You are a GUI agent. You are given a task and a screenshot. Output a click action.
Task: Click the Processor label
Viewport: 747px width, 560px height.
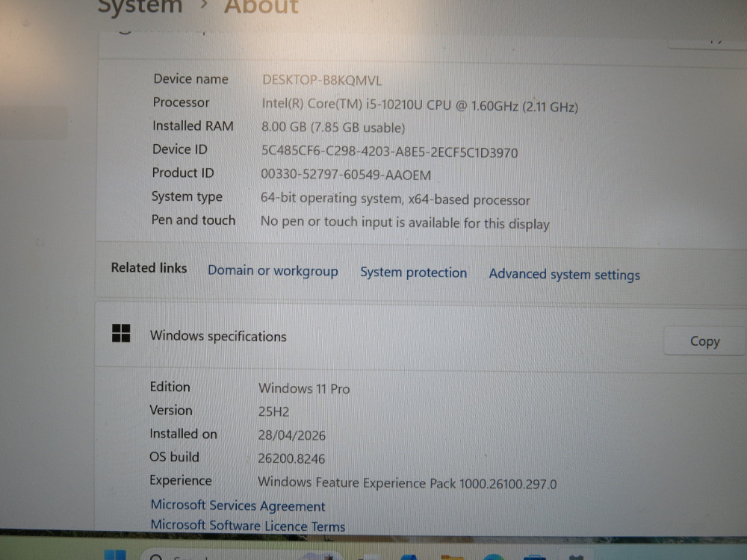(181, 102)
